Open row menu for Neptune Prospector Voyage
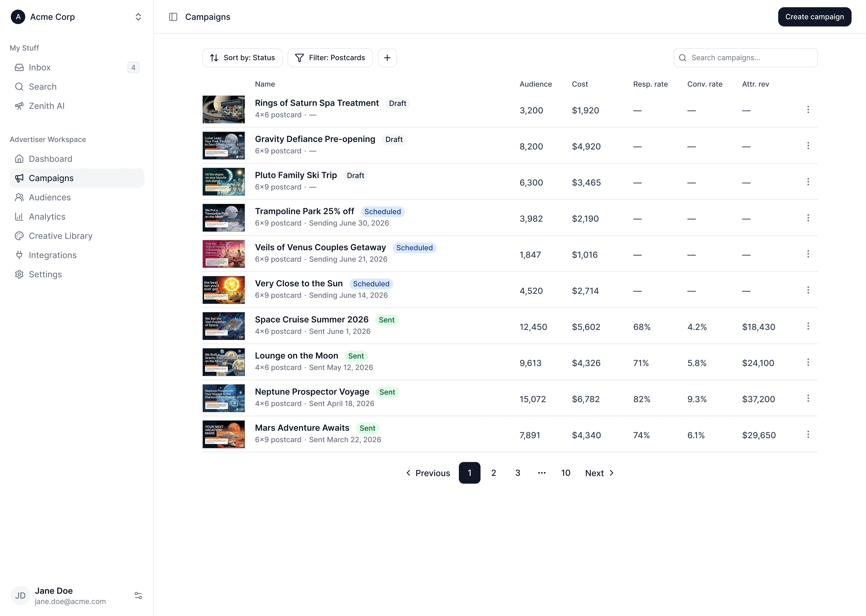The width and height of the screenshot is (866, 616). (808, 398)
